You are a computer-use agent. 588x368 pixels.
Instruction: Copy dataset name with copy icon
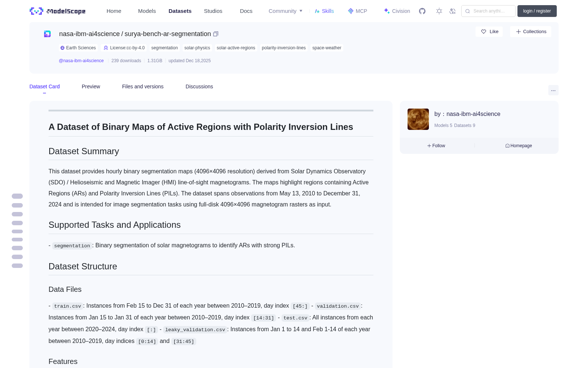click(216, 34)
